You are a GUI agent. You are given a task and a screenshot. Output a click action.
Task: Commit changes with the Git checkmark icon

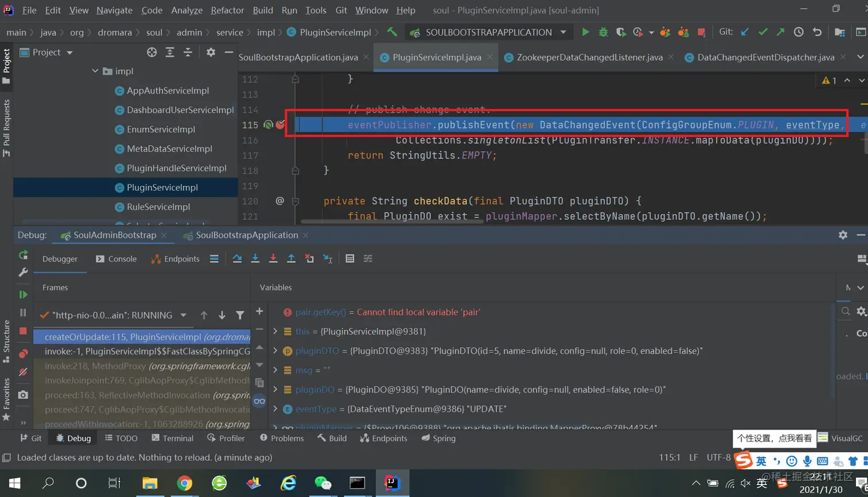click(x=763, y=32)
